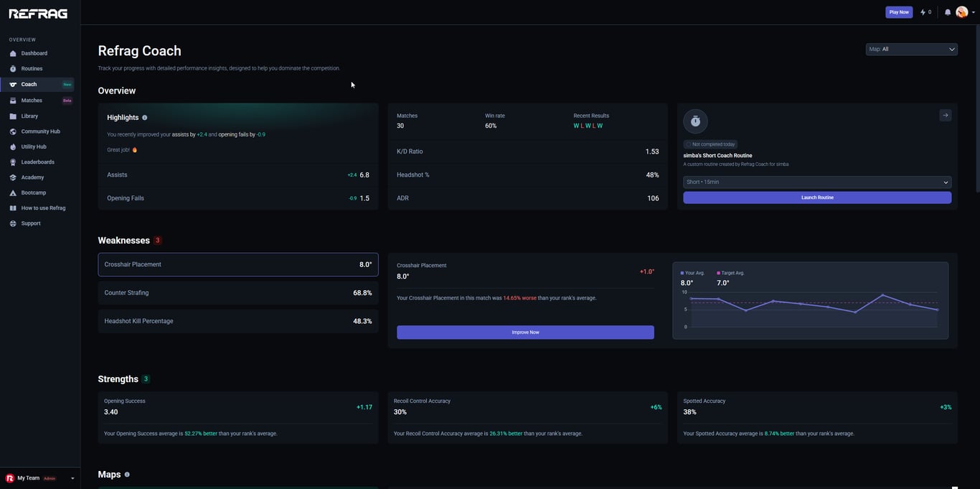Image resolution: width=980 pixels, height=489 pixels.
Task: Open routine card arrow button
Action: pos(946,115)
